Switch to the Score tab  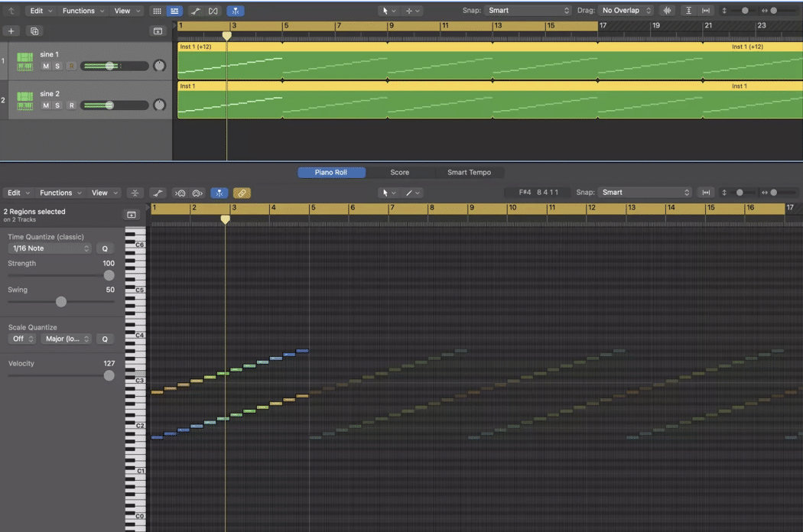399,173
